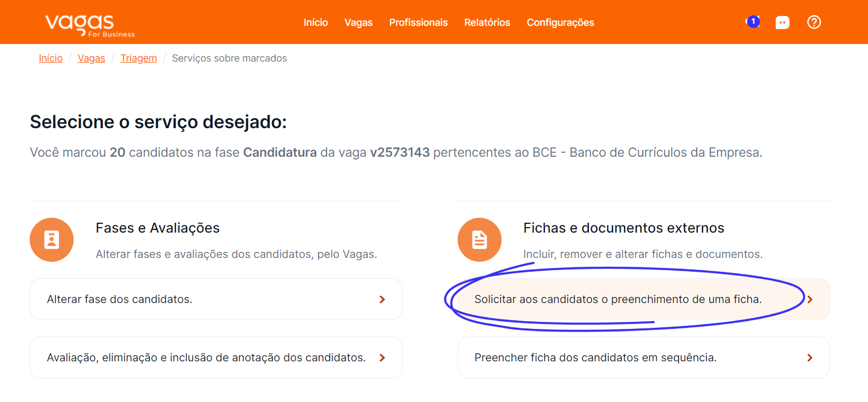
Task: Open the help question mark icon
Action: [x=814, y=22]
